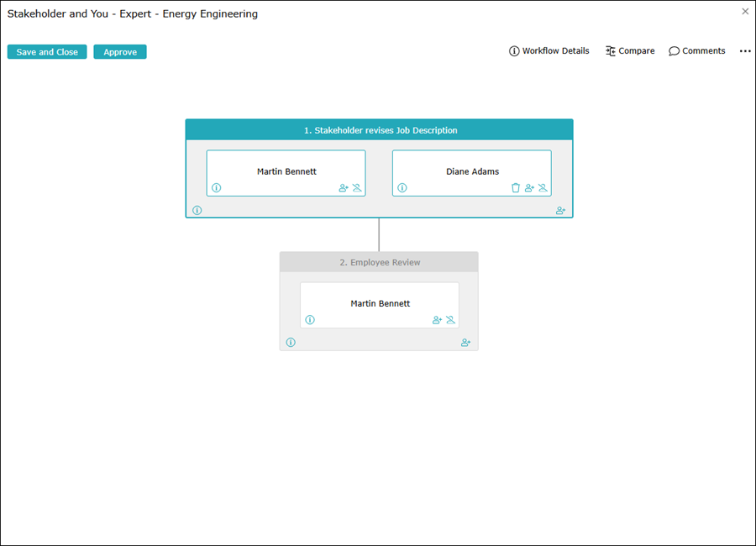Click info icon on Employee Review Martin Bennett card

310,320
